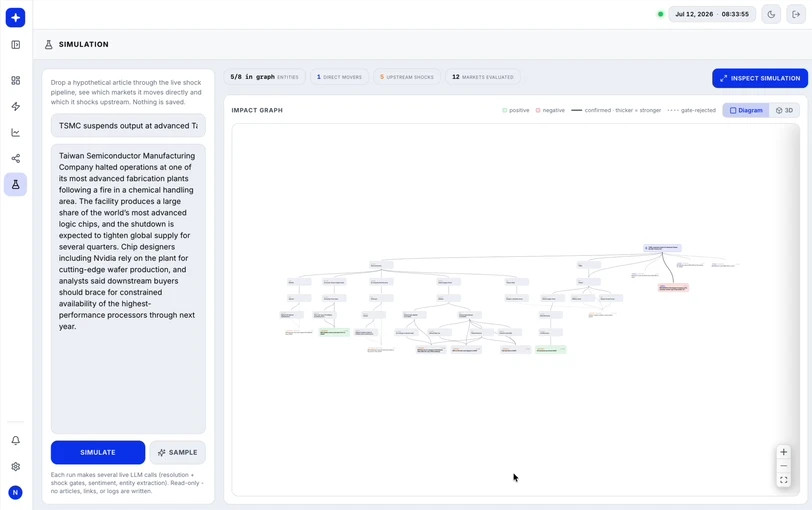Image resolution: width=812 pixels, height=510 pixels.
Task: Click the '1 direct movers' chip
Action: 339,77
